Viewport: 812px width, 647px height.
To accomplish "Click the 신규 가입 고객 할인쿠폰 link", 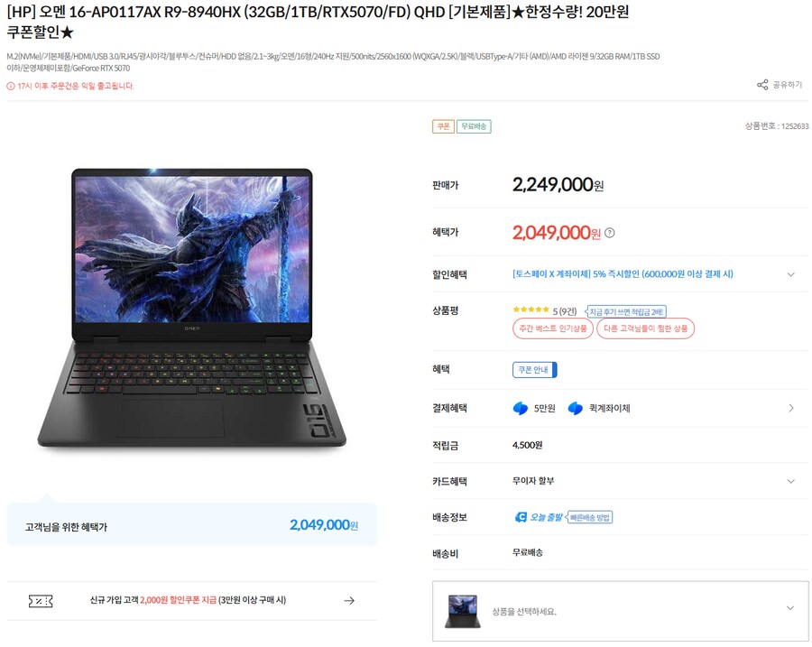I will coord(188,600).
